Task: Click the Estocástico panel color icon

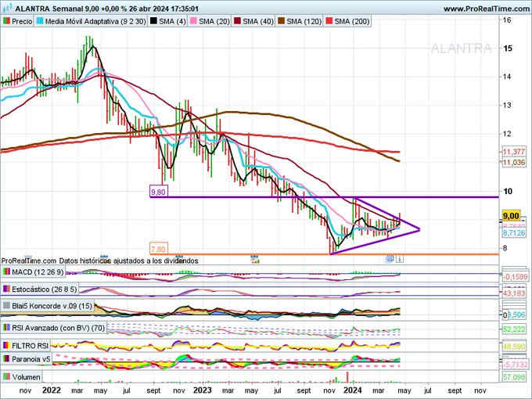Action: tap(6, 289)
